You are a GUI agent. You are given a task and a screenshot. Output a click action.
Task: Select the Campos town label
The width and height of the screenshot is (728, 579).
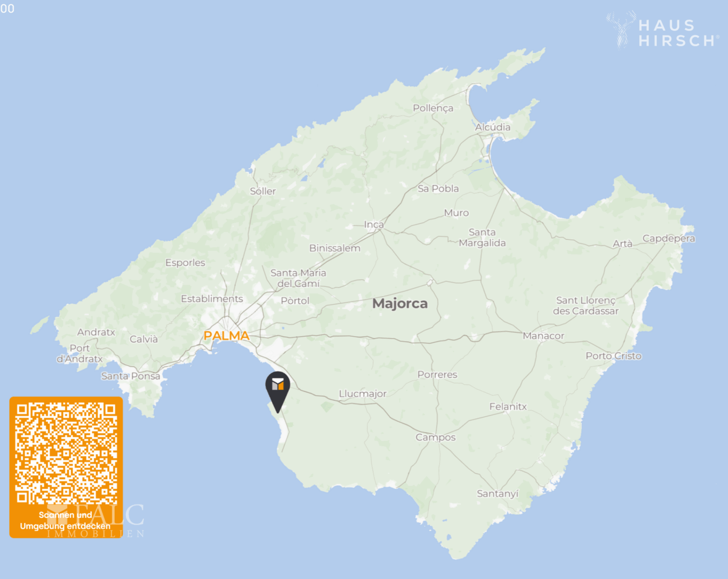435,437
